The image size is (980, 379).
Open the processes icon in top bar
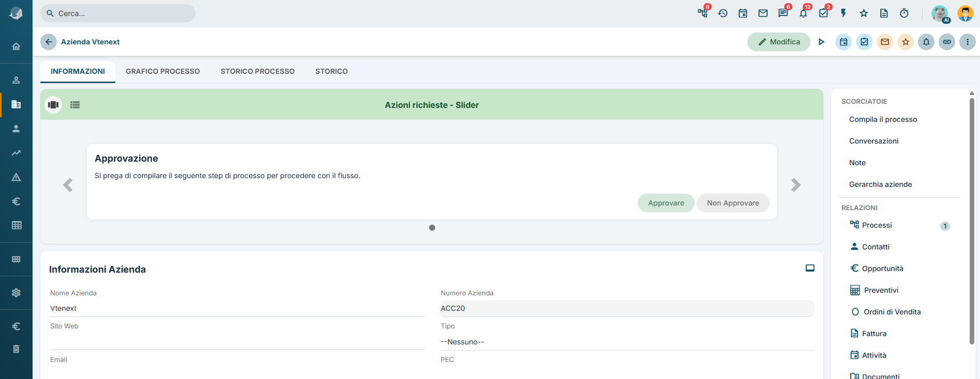point(702,13)
